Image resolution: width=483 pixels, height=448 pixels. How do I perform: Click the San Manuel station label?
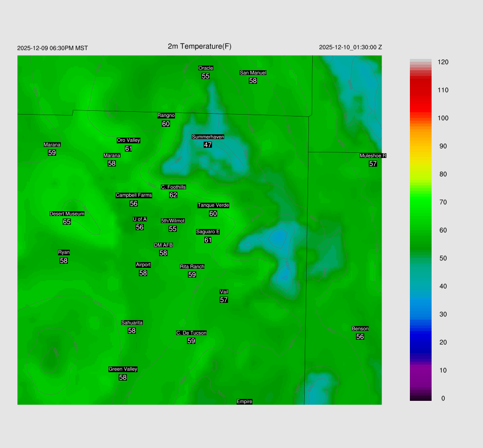pyautogui.click(x=253, y=73)
